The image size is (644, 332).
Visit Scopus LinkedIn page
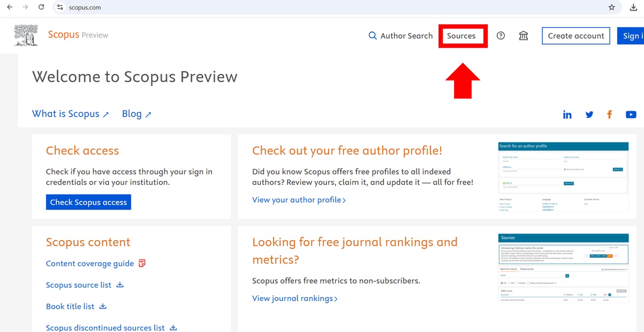567,114
